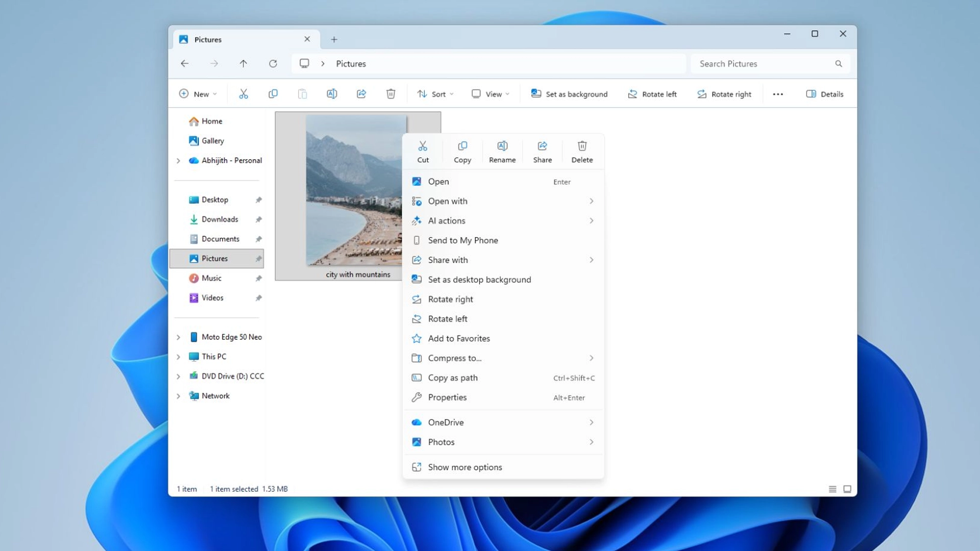Open Details pane from the toolbar
This screenshot has height=551, width=980.
pyautogui.click(x=824, y=94)
